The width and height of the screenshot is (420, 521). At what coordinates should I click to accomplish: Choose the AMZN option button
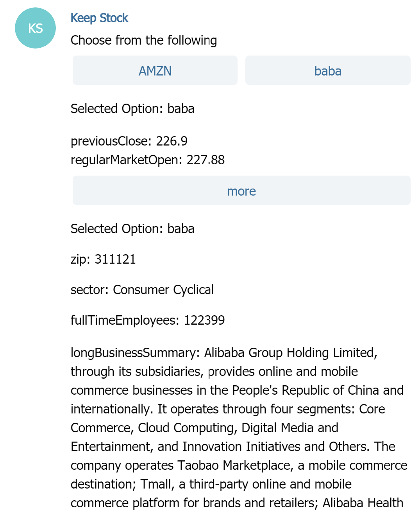[155, 71]
